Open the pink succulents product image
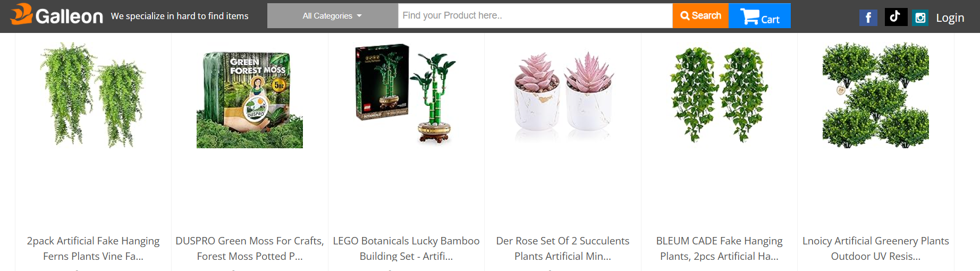 point(563,95)
